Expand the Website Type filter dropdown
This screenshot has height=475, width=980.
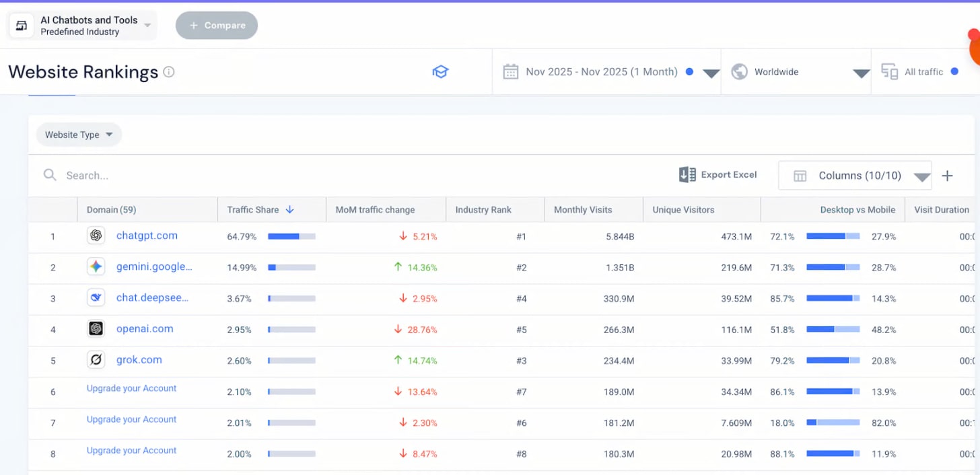(x=79, y=135)
